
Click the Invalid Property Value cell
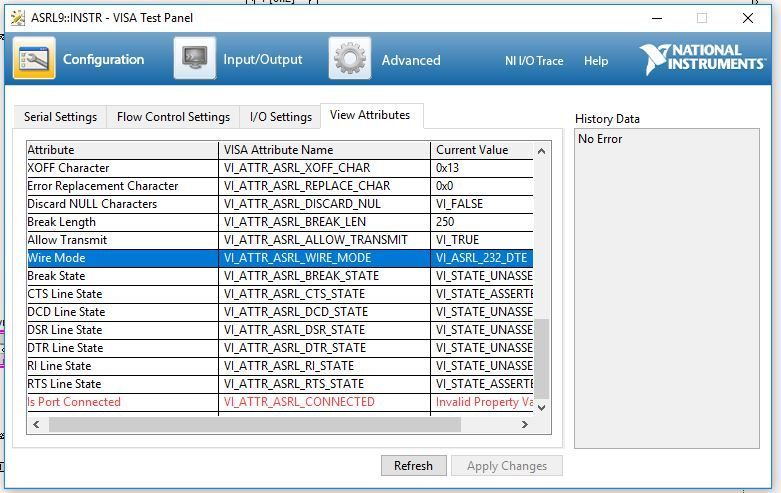click(x=482, y=402)
